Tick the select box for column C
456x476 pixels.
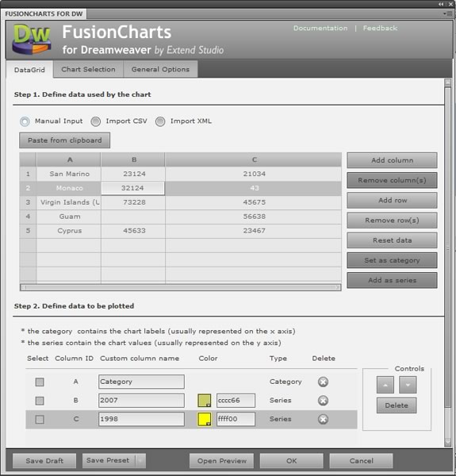pyautogui.click(x=40, y=419)
